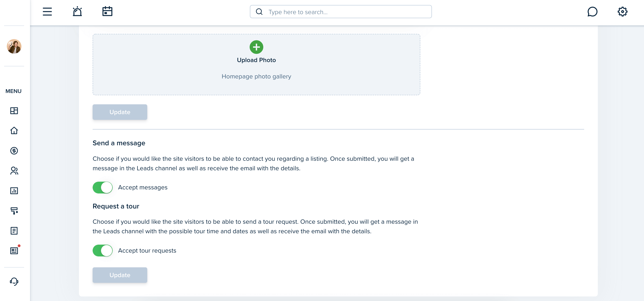Focus the 'Type here to search' field
The width and height of the screenshot is (644, 301).
(340, 12)
